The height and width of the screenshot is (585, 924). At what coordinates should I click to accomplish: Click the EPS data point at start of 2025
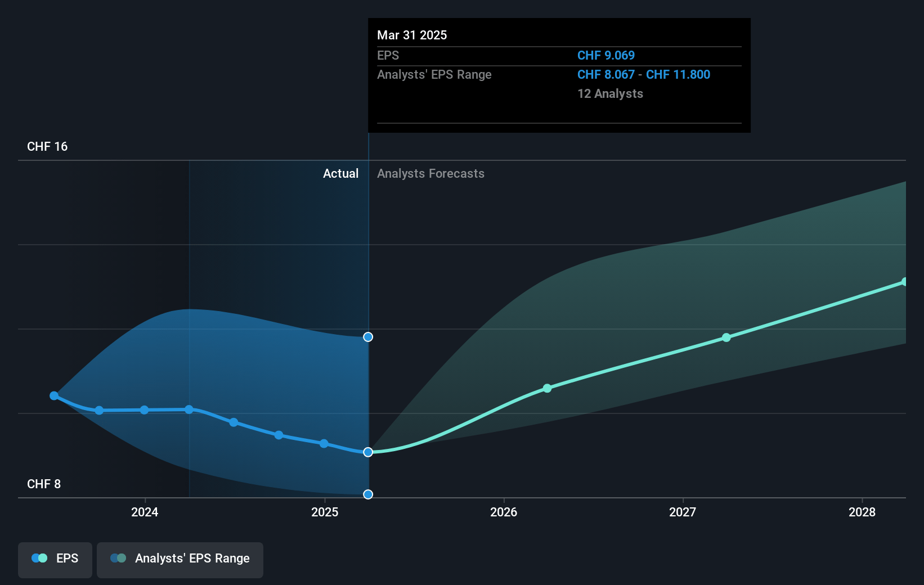[x=324, y=444]
